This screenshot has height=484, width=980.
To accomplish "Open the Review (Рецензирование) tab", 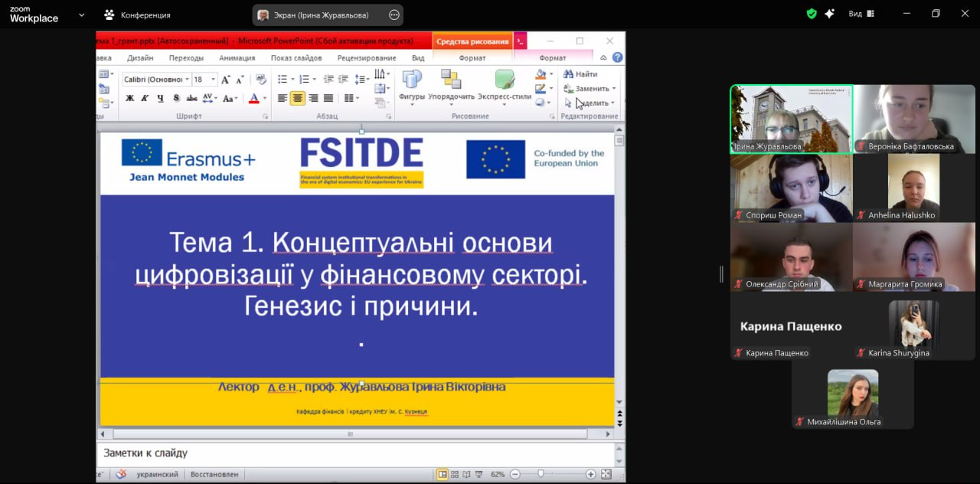I will pyautogui.click(x=367, y=57).
